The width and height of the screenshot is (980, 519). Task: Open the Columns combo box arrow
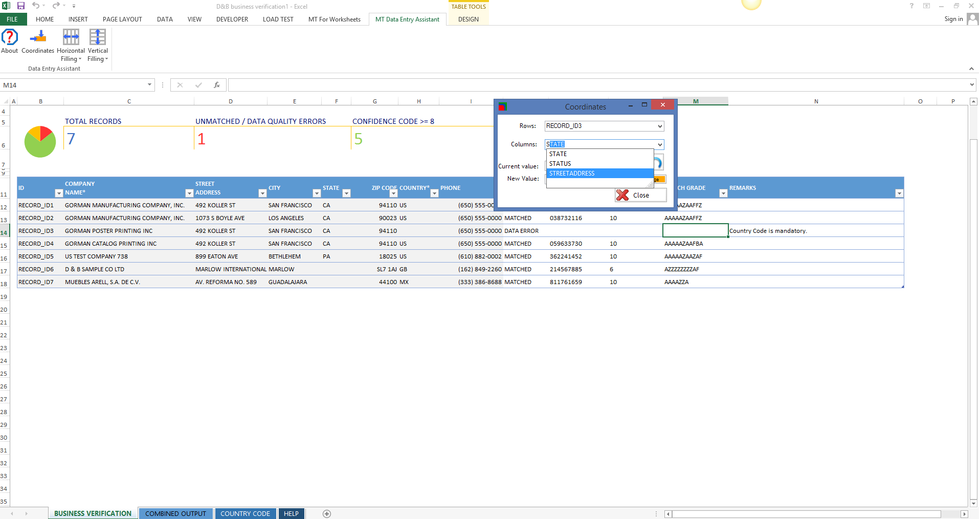(x=660, y=145)
